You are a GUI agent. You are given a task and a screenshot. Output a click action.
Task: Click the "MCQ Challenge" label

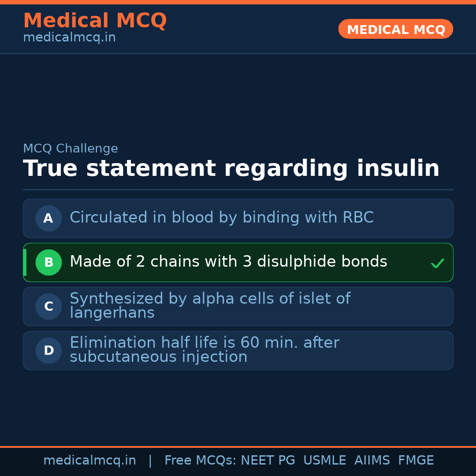pos(71,149)
